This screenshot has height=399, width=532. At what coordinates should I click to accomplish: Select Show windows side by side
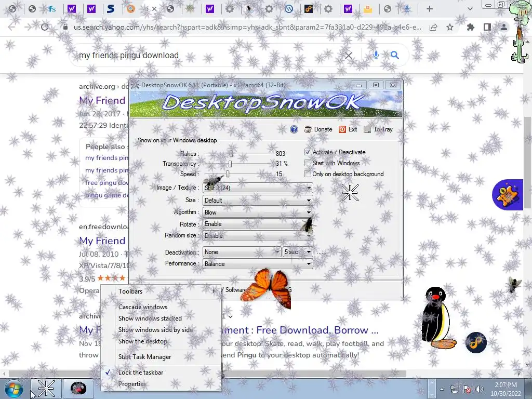pos(161,330)
